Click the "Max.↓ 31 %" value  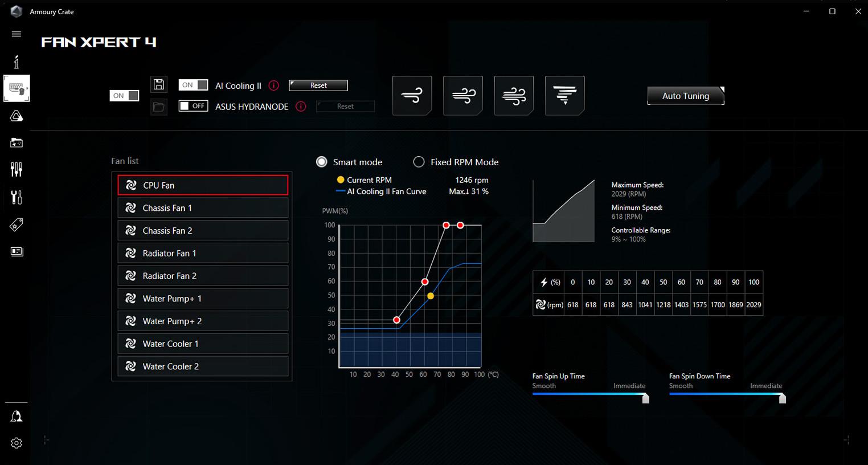(469, 191)
